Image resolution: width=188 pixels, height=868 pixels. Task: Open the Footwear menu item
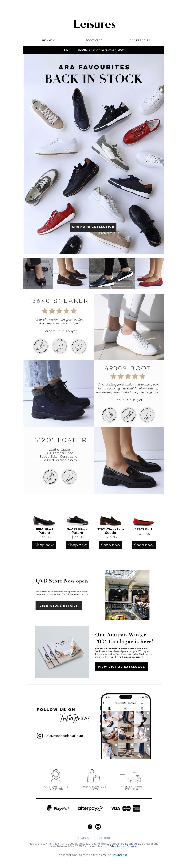94,40
